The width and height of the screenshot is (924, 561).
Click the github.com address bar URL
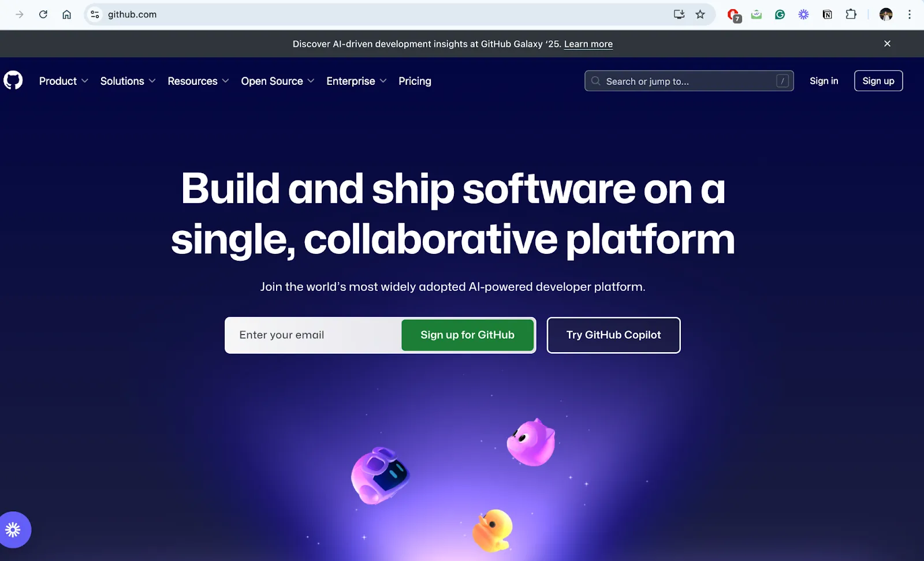pos(132,14)
